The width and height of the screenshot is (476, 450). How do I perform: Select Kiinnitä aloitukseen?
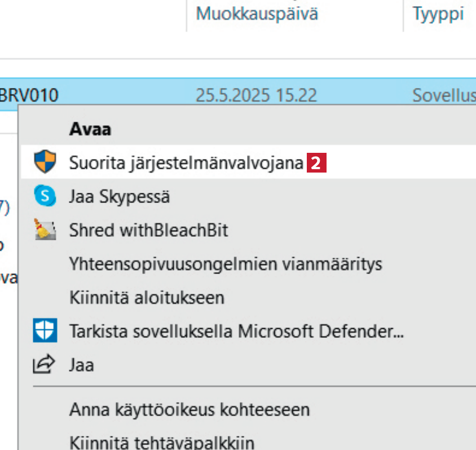147,297
